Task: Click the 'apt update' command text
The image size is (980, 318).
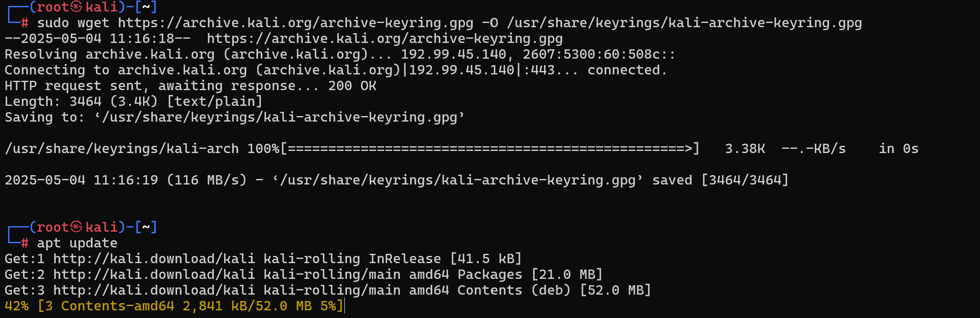Action: click(77, 243)
